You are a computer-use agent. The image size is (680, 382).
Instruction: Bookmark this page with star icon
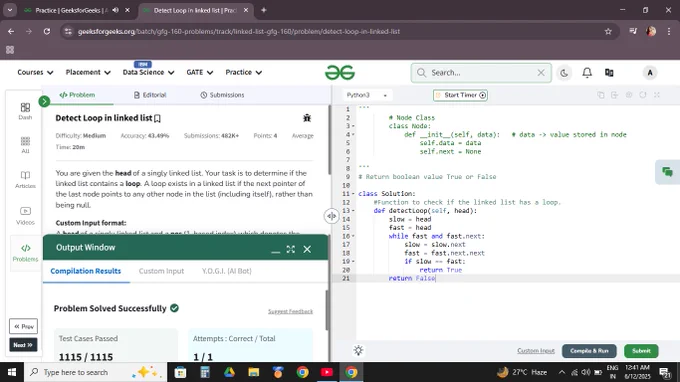608,32
